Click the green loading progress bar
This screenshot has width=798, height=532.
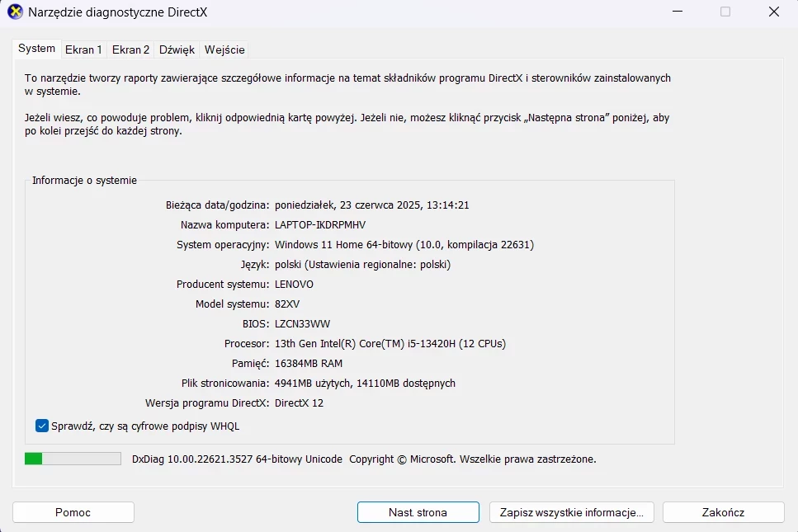point(73,459)
